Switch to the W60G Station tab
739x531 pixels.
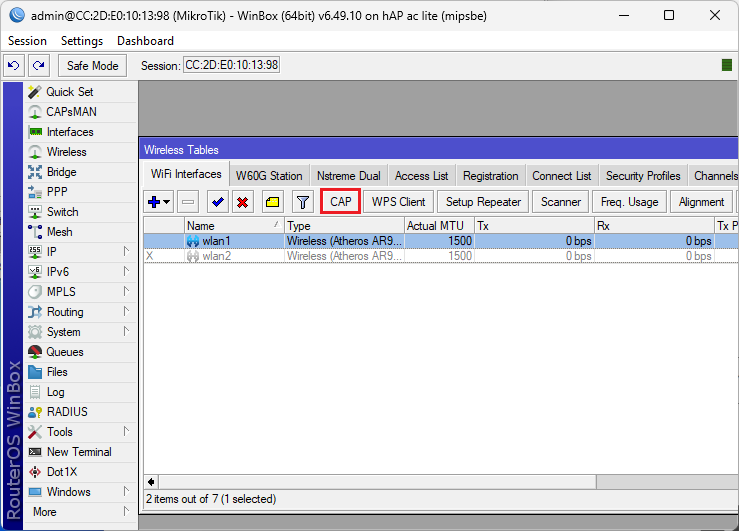pos(269,176)
